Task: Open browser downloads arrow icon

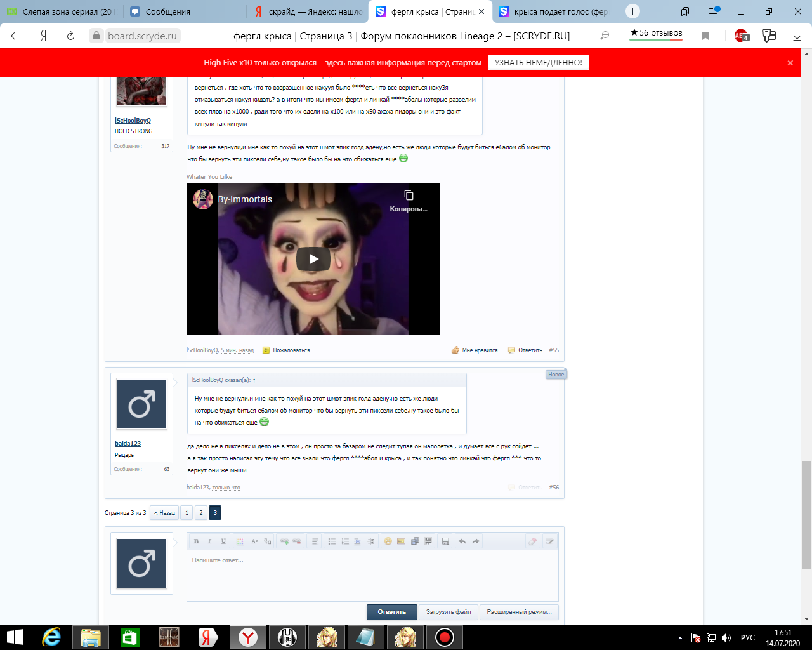Action: pyautogui.click(x=797, y=36)
